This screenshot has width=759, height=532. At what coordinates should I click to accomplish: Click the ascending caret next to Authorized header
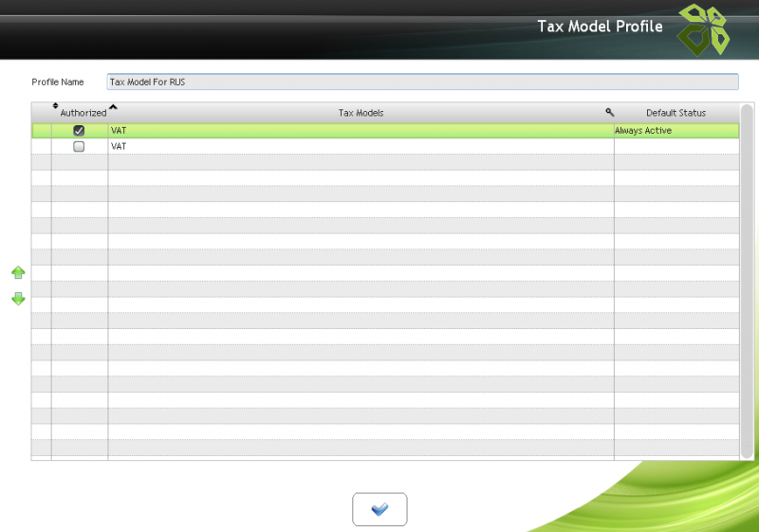(x=113, y=107)
